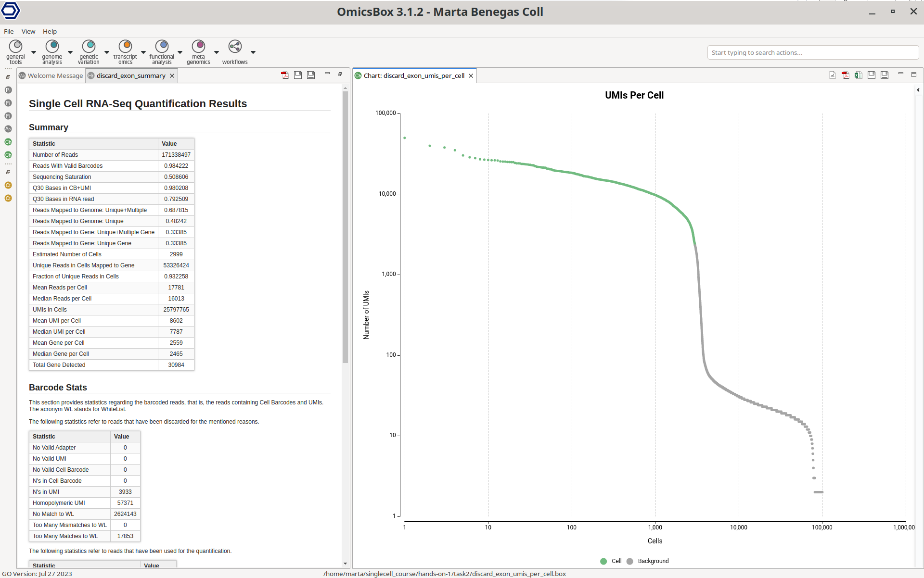
Task: Expand the workflows dropdown arrow
Action: pos(253,52)
